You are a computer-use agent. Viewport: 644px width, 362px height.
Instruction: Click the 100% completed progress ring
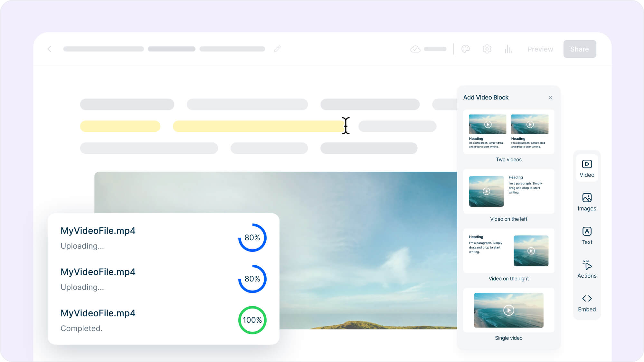(x=252, y=320)
